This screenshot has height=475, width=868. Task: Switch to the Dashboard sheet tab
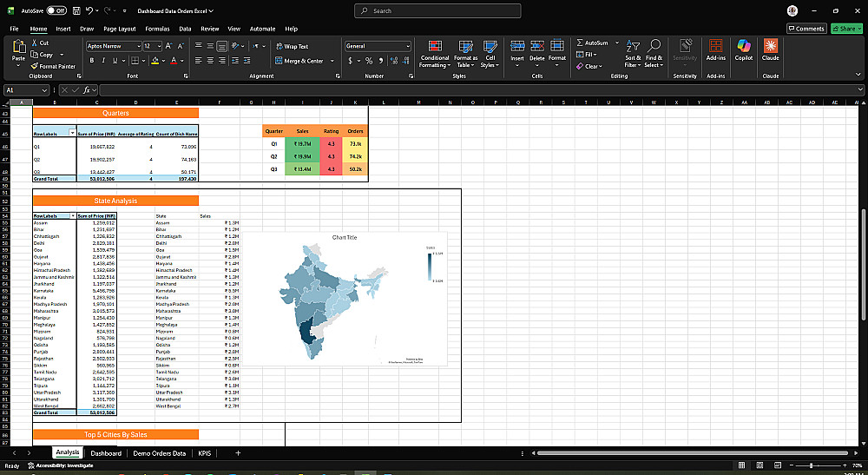coord(106,453)
